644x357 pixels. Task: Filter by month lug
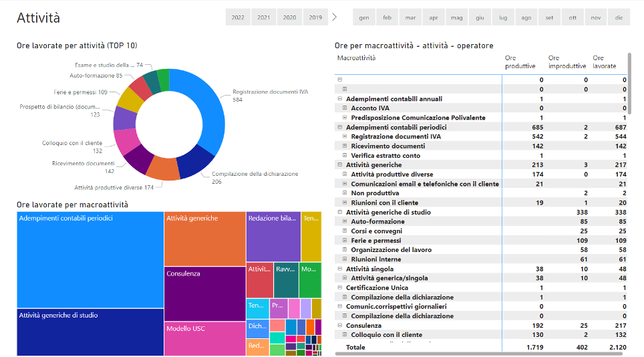click(x=503, y=17)
